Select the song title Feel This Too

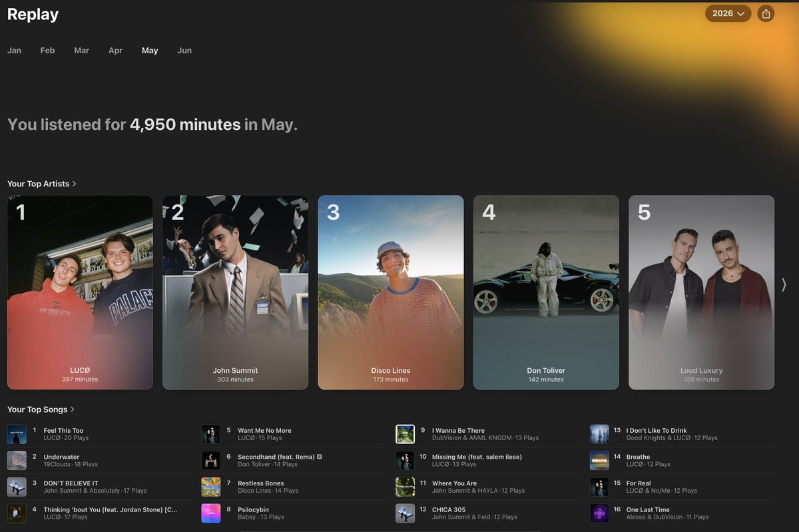[x=63, y=431]
